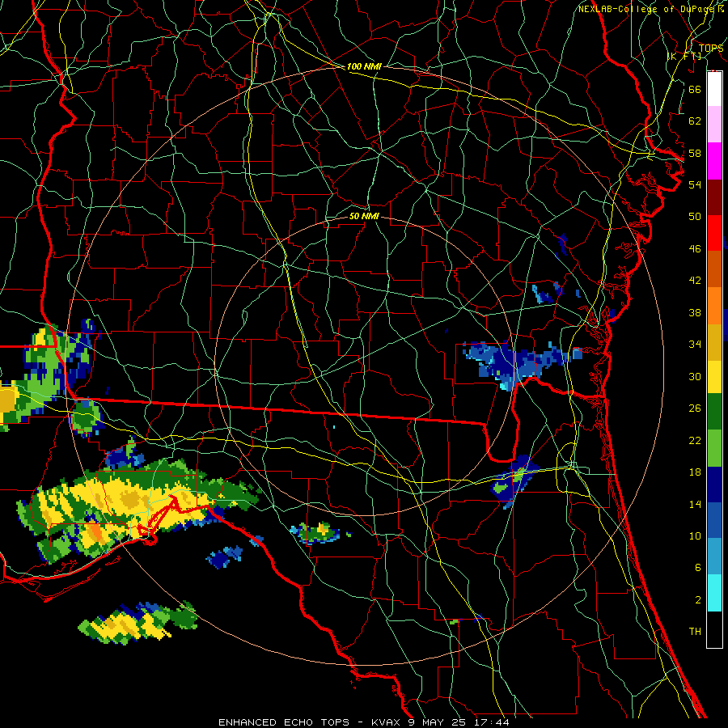Click the bright orange legend swatch
728x728 pixels.
714,306
